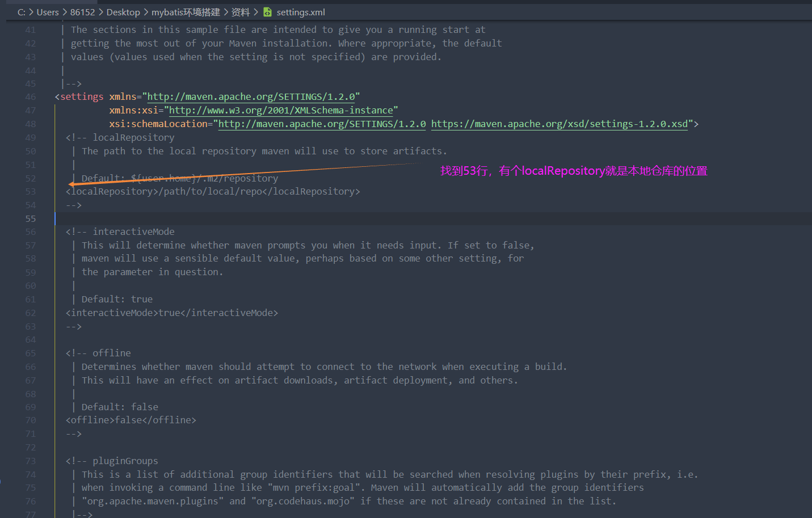Screen dimensions: 812x518
Task: Open the mybatis环境搭建 breadcrumb folder
Action: (186, 12)
